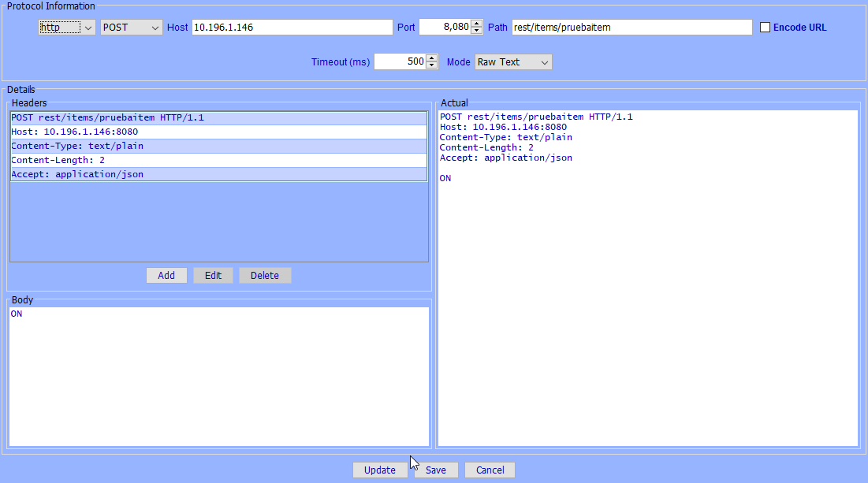The image size is (868, 483).
Task: Click the Port number field
Action: point(444,28)
